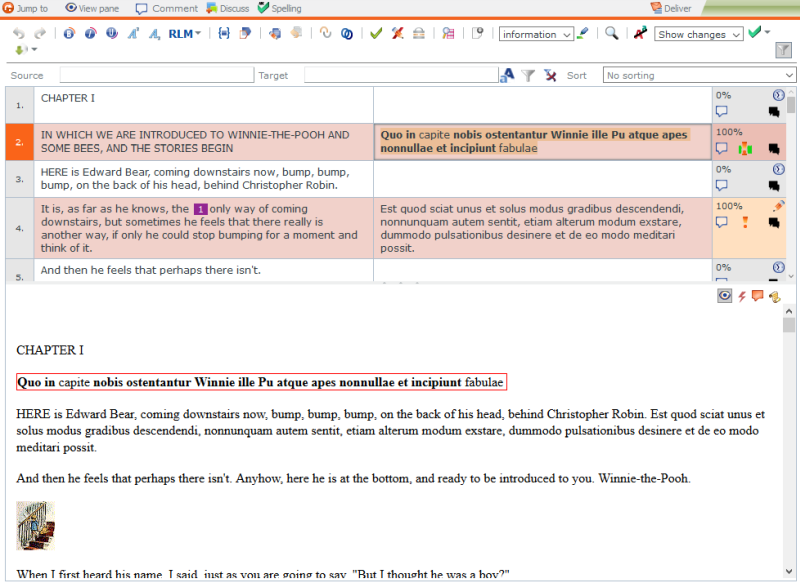Toggle the filter button at toolbar far right
800x583 pixels.
point(783,50)
